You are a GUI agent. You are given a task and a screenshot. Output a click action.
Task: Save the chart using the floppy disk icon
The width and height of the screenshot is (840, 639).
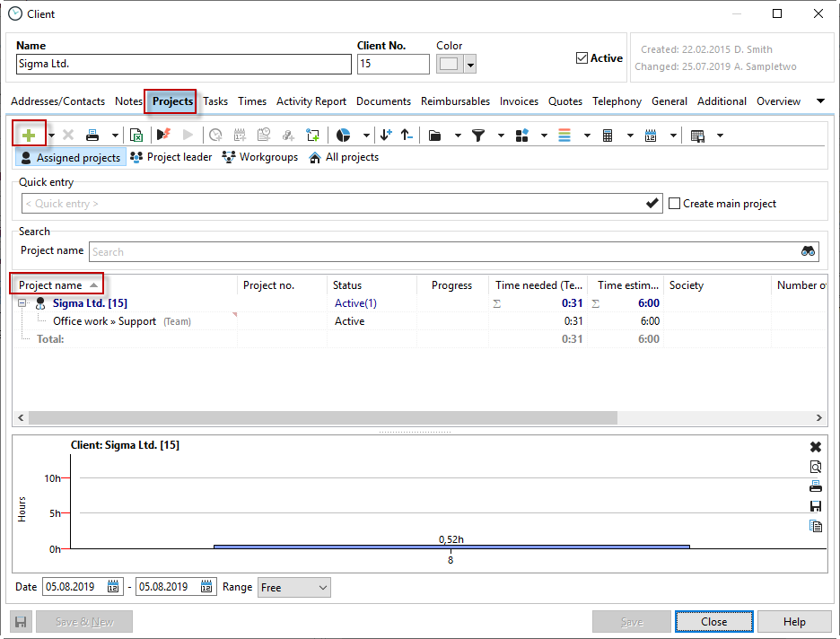815,506
